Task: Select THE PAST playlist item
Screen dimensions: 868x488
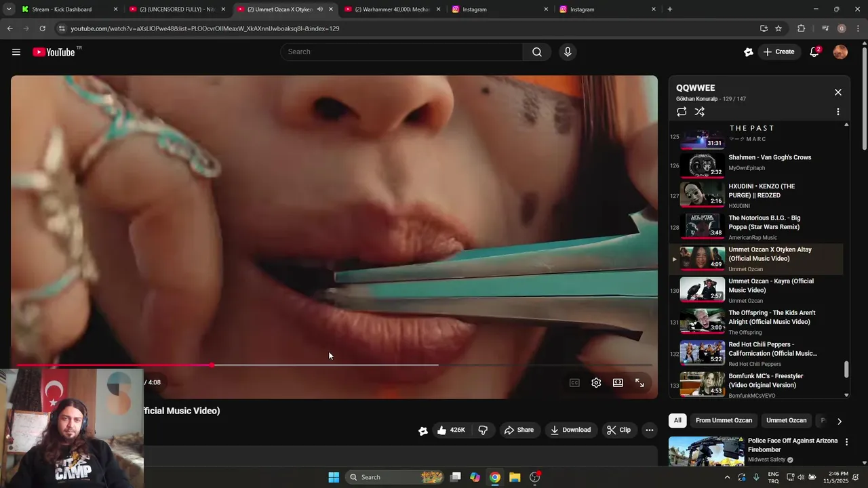Action: [756, 136]
